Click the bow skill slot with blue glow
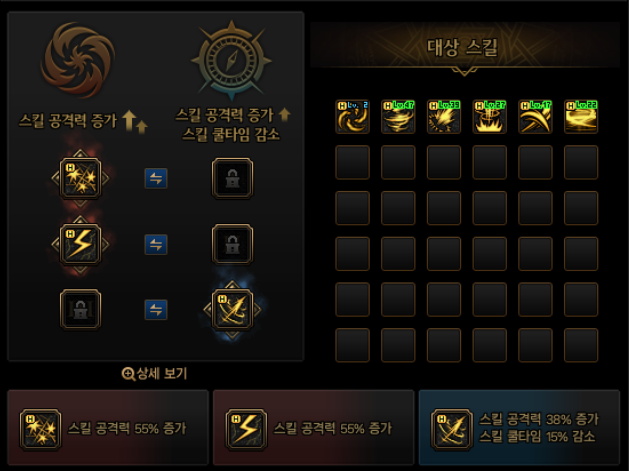This screenshot has width=629, height=471. point(232,310)
